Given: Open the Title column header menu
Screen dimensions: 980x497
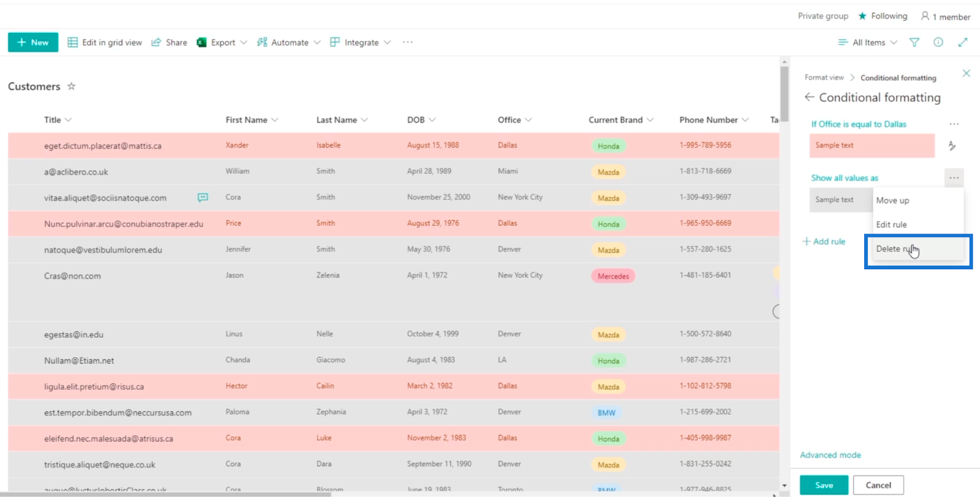Looking at the screenshot, I should click(58, 120).
